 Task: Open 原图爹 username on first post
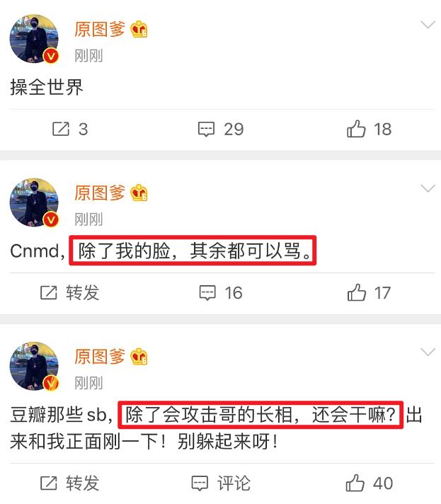click(100, 29)
